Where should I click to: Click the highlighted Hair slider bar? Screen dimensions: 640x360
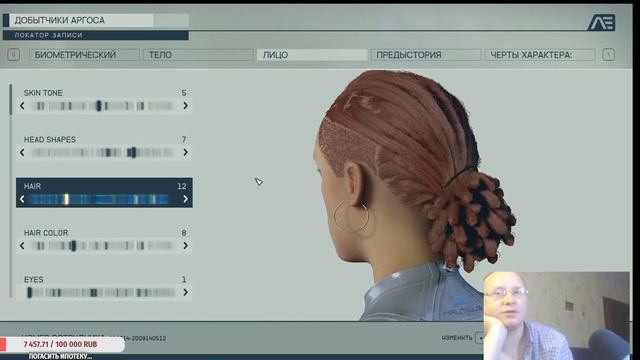(99, 199)
